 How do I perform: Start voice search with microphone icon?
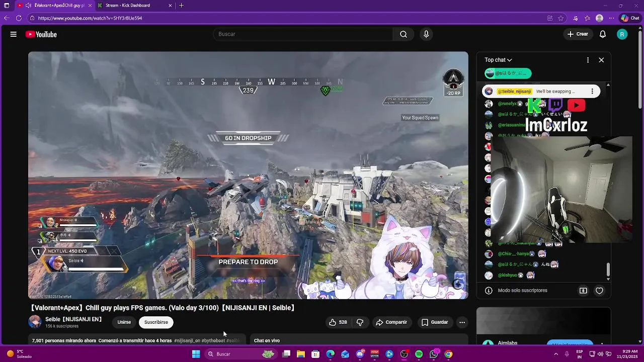(426, 34)
